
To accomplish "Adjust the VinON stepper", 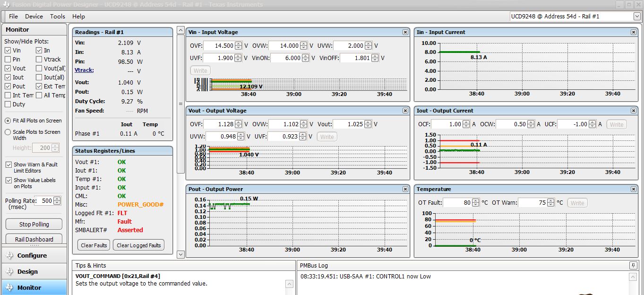I will pyautogui.click(x=305, y=58).
